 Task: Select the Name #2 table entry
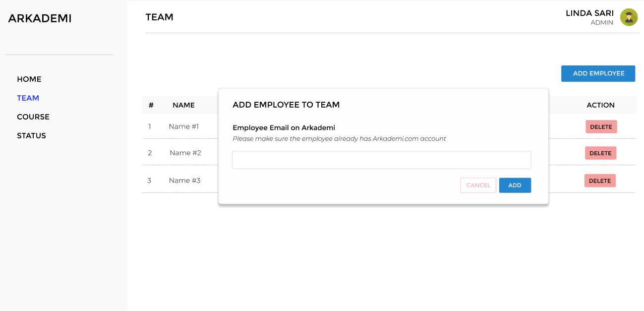click(x=185, y=153)
